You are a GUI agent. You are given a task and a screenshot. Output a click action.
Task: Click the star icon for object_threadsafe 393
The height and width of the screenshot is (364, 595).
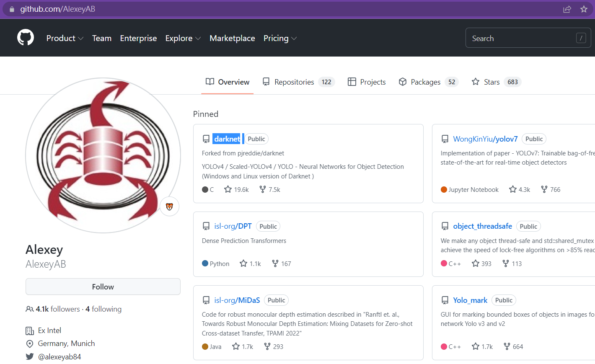pos(476,263)
